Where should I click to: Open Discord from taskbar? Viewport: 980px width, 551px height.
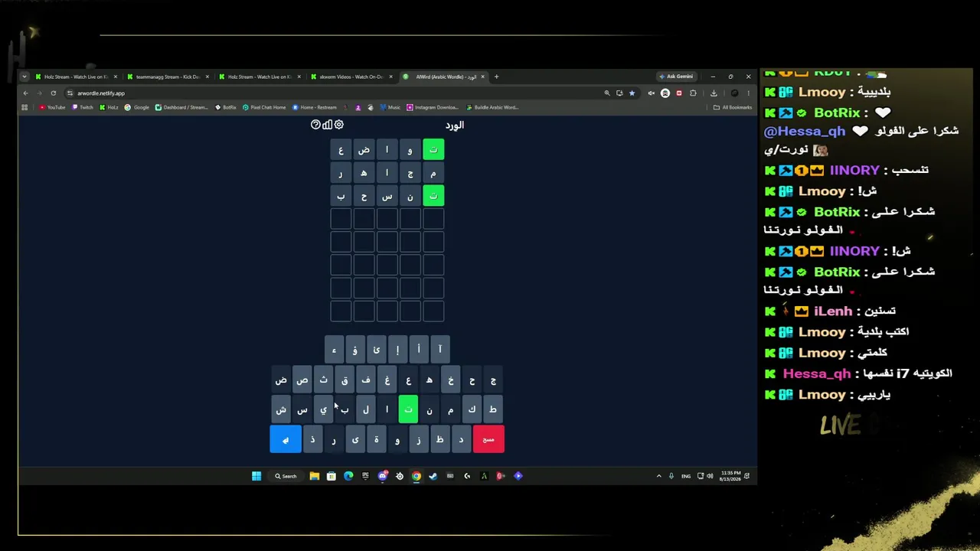tap(383, 476)
